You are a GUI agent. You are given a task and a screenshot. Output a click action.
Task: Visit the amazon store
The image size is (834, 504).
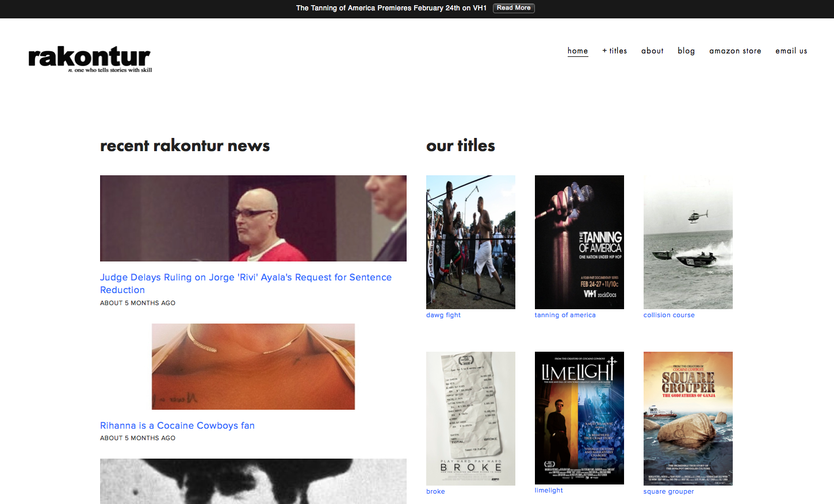pos(735,51)
